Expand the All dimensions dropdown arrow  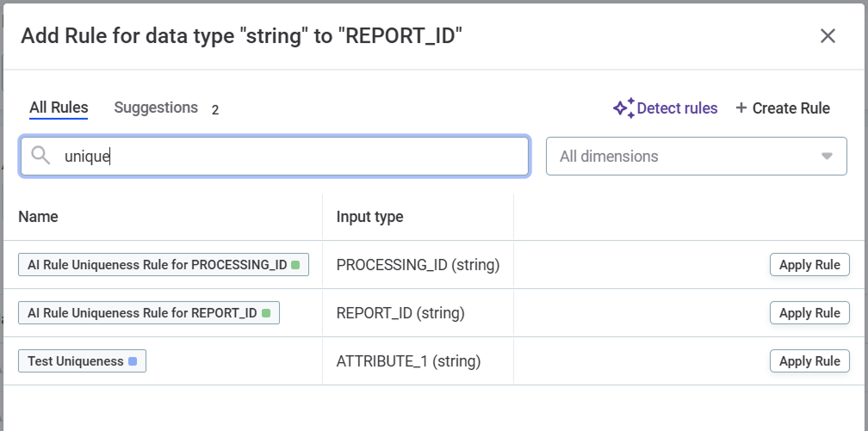pos(827,157)
